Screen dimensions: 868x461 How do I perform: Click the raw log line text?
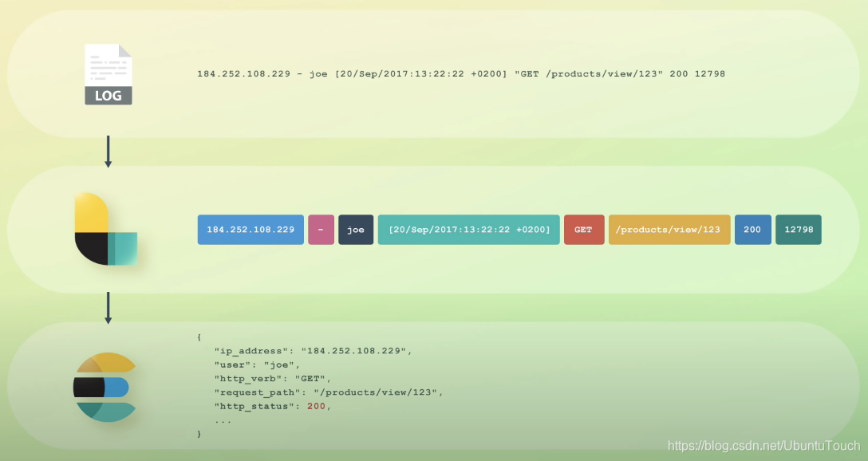tap(461, 74)
